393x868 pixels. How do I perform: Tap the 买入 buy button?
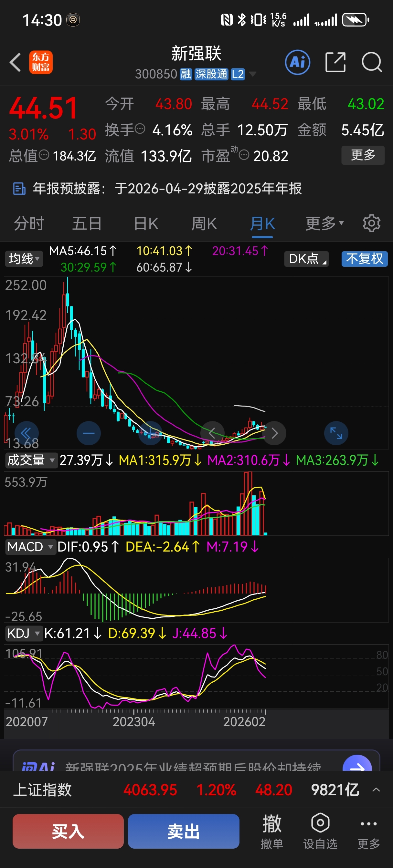(68, 831)
